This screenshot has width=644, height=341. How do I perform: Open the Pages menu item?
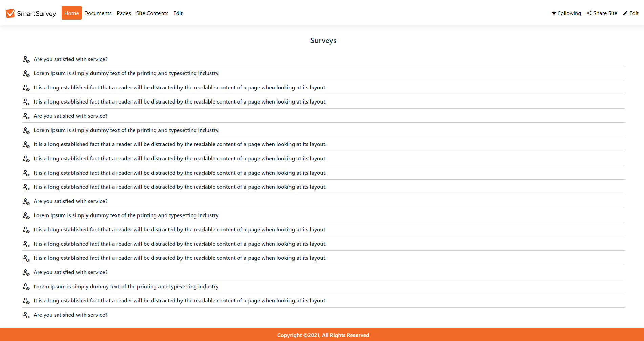[124, 13]
